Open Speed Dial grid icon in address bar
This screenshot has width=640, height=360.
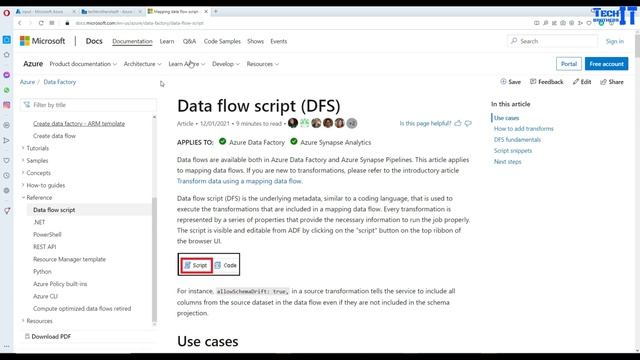[x=52, y=23]
